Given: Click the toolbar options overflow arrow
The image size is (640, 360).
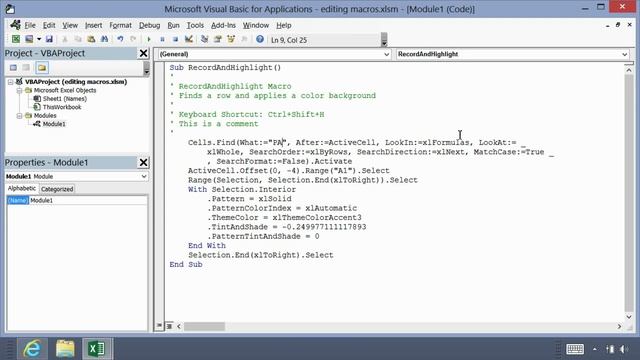Looking at the screenshot, I should 384,40.
